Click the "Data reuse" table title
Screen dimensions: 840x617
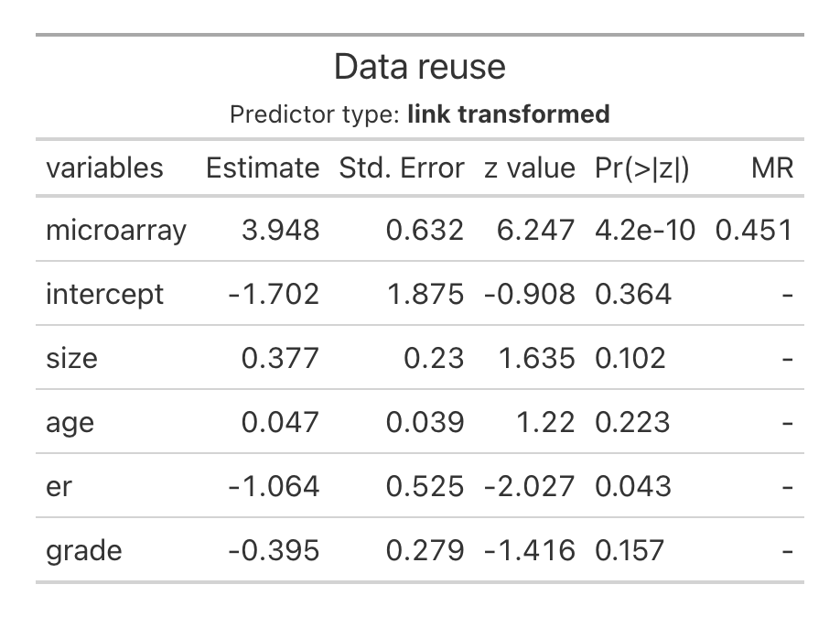point(419,67)
